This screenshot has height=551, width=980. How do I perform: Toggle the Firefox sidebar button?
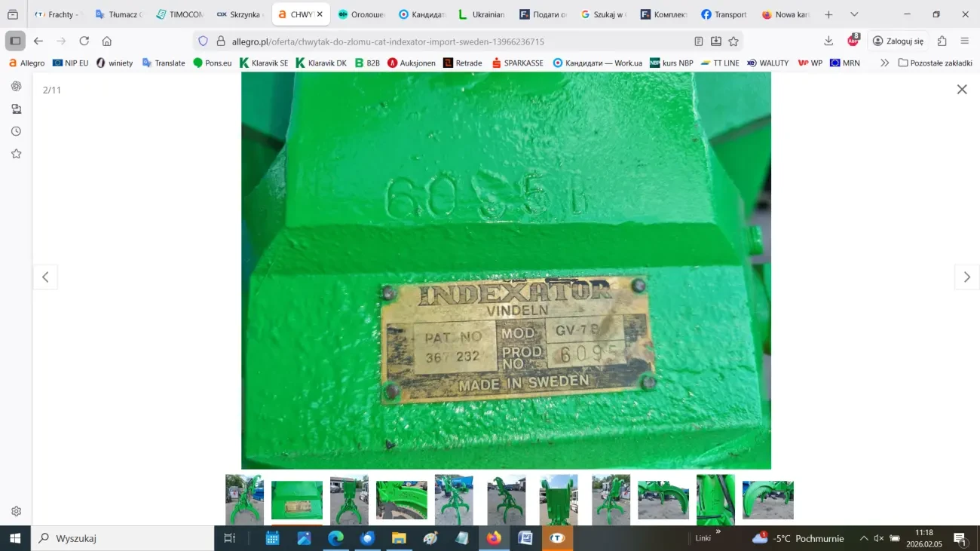15,41
